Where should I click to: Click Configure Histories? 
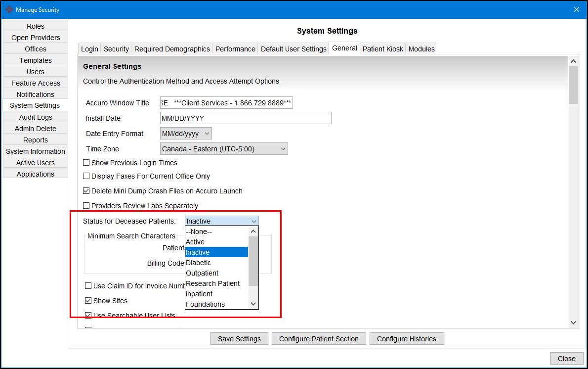pos(407,338)
